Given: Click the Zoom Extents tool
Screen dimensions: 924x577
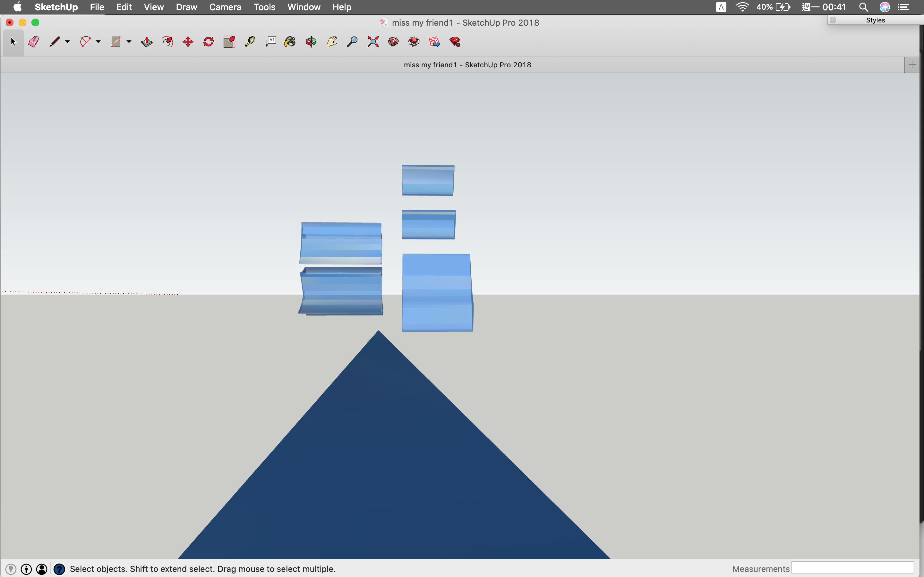Looking at the screenshot, I should click(x=373, y=42).
